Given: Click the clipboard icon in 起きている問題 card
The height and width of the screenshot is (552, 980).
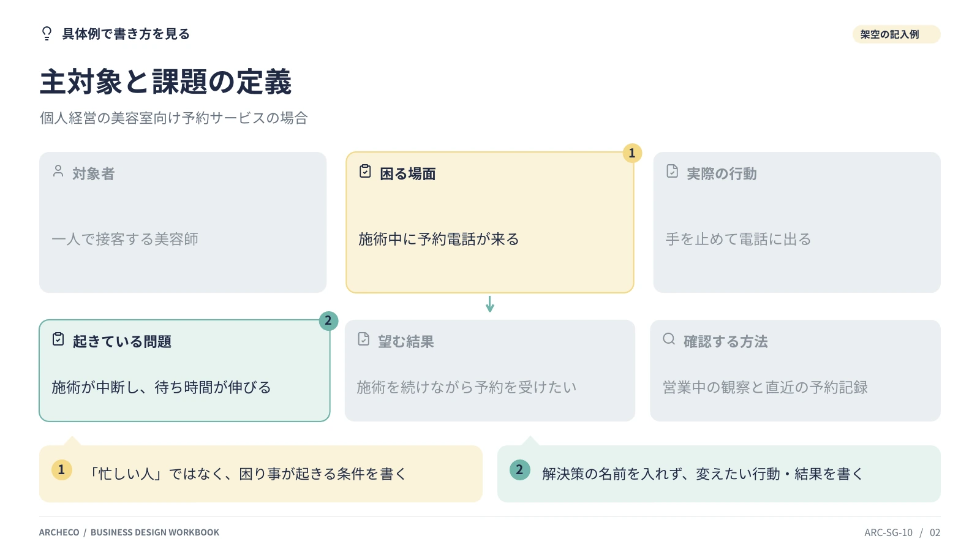Looking at the screenshot, I should [x=58, y=339].
